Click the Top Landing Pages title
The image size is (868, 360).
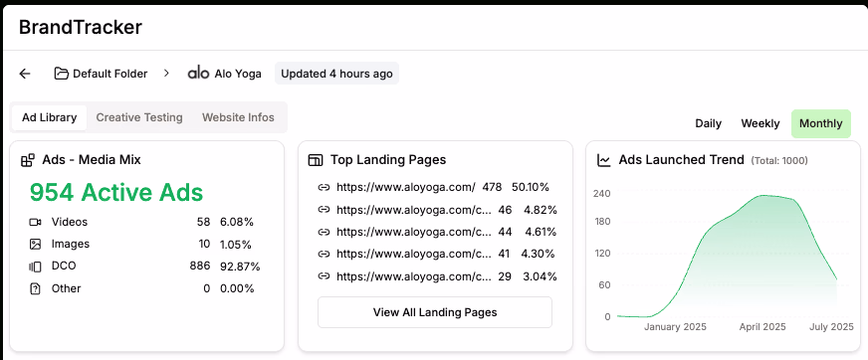click(x=388, y=160)
